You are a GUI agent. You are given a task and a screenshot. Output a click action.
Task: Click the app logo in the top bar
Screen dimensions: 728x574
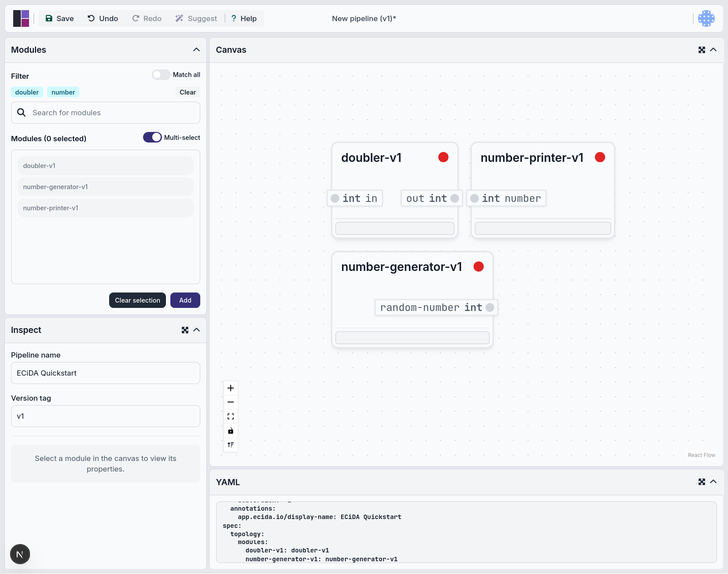(21, 18)
